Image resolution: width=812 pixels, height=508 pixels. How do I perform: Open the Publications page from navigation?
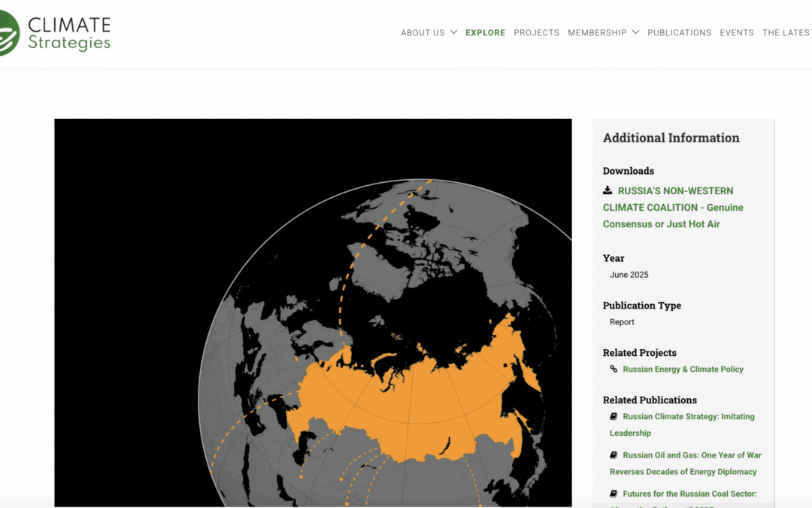click(x=679, y=32)
